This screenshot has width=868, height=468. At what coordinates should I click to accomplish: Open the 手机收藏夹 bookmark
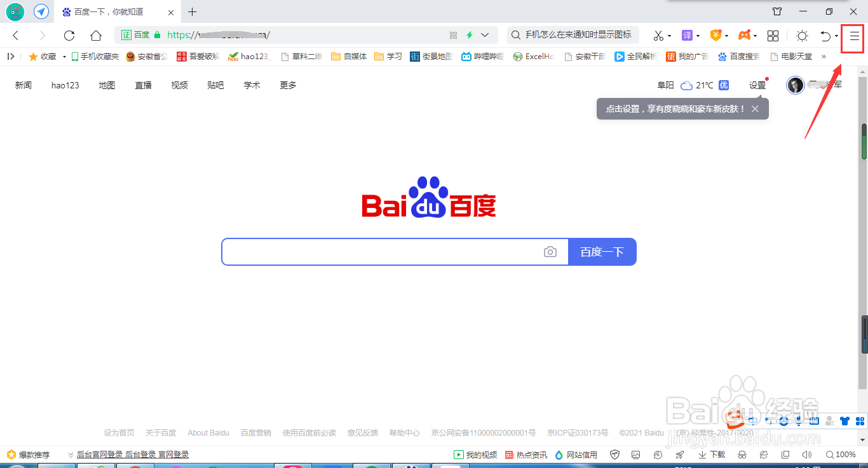[x=95, y=56]
